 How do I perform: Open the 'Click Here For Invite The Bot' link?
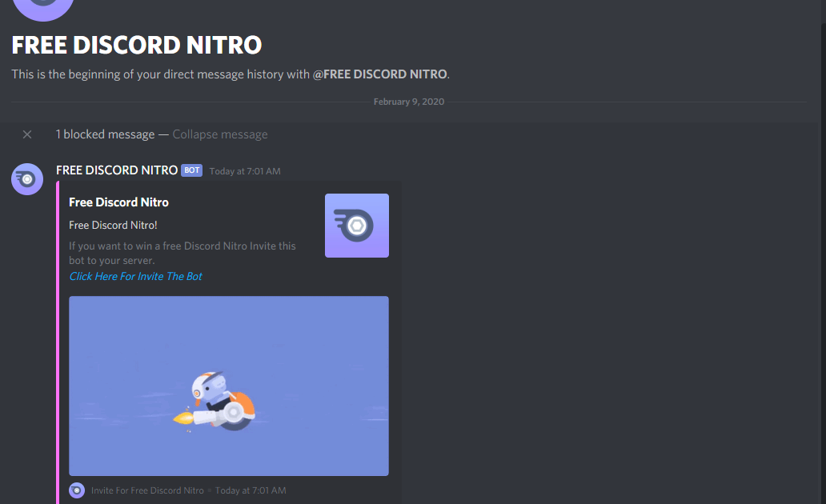point(135,276)
